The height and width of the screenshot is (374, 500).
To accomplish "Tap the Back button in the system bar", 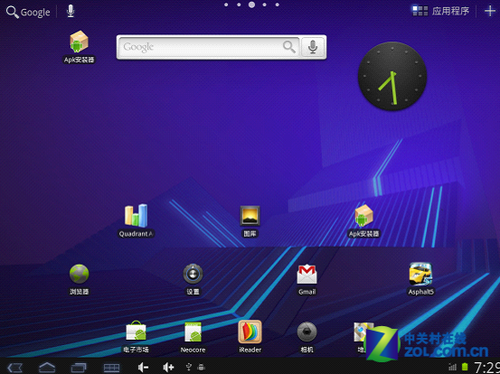I will pyautogui.click(x=15, y=368).
